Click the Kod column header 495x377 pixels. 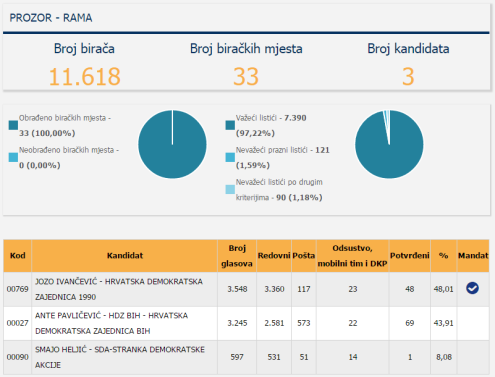coord(18,256)
